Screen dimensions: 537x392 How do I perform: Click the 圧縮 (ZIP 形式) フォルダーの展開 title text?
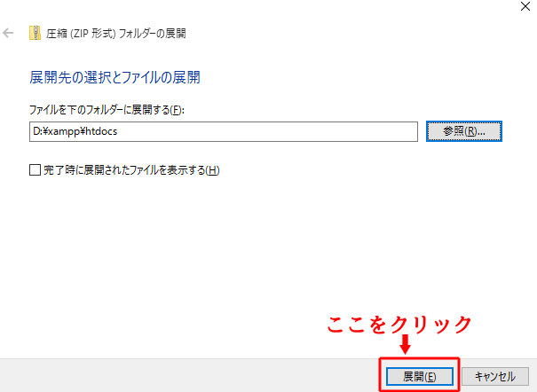(116, 34)
